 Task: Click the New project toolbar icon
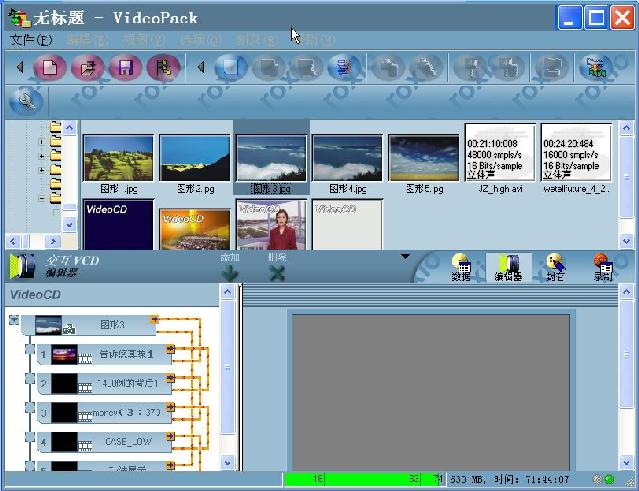coord(52,68)
